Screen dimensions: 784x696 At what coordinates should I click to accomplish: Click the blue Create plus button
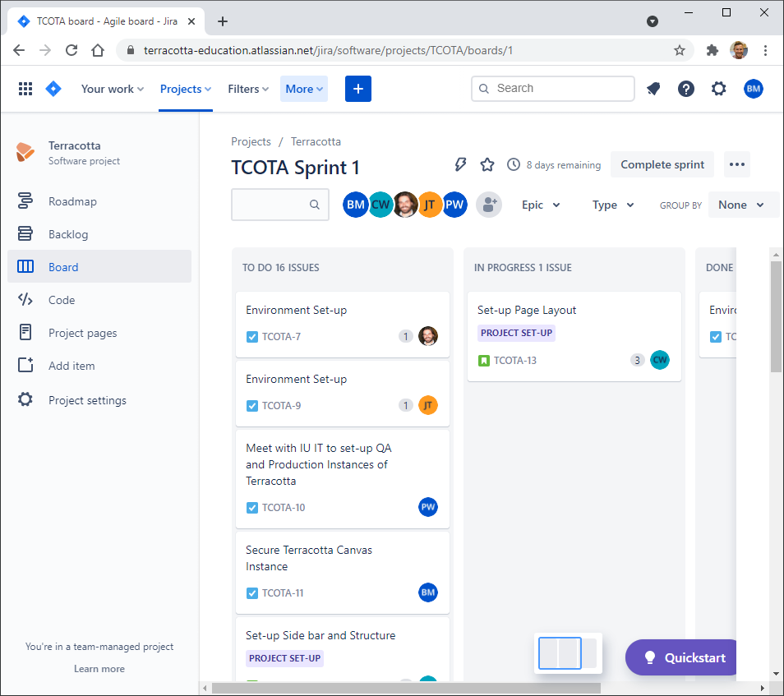(x=358, y=89)
